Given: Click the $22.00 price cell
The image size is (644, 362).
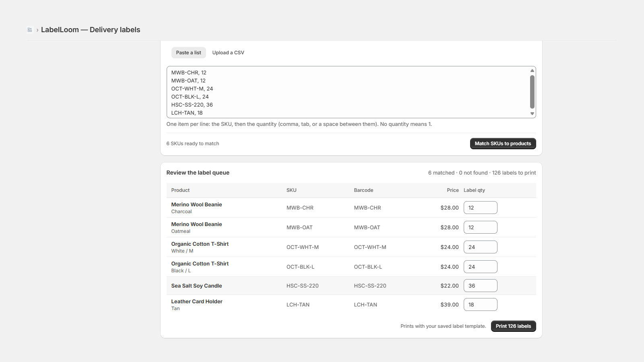Looking at the screenshot, I should click(x=449, y=286).
